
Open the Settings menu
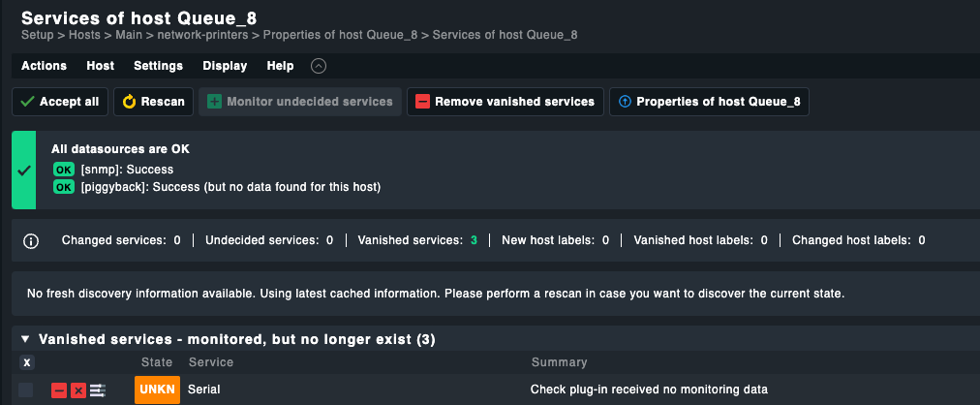coord(158,66)
